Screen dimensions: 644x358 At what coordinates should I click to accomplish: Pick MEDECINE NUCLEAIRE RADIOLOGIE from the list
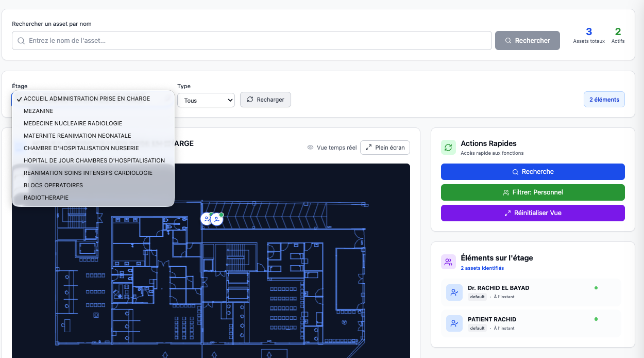[x=73, y=123]
